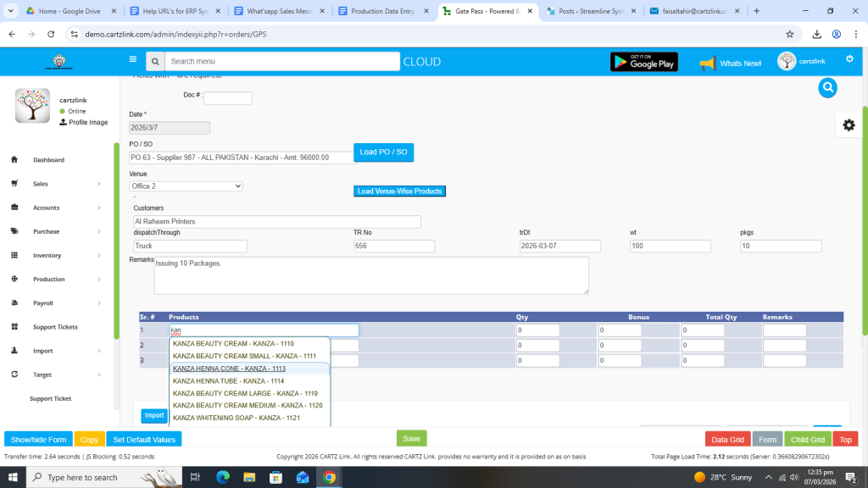Click the Load PO / SO button
This screenshot has height=488, width=868.
[x=383, y=152]
